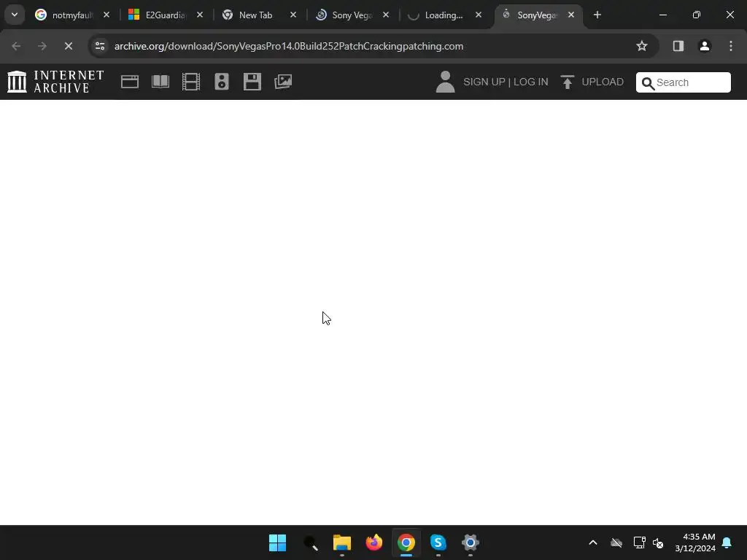Click the archive.org URL in address bar
The image size is (747, 560).
click(x=289, y=46)
